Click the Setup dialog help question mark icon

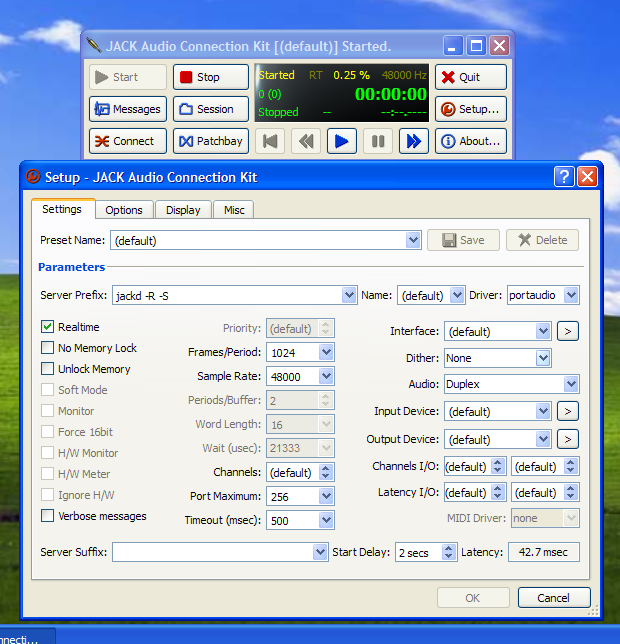[x=564, y=177]
